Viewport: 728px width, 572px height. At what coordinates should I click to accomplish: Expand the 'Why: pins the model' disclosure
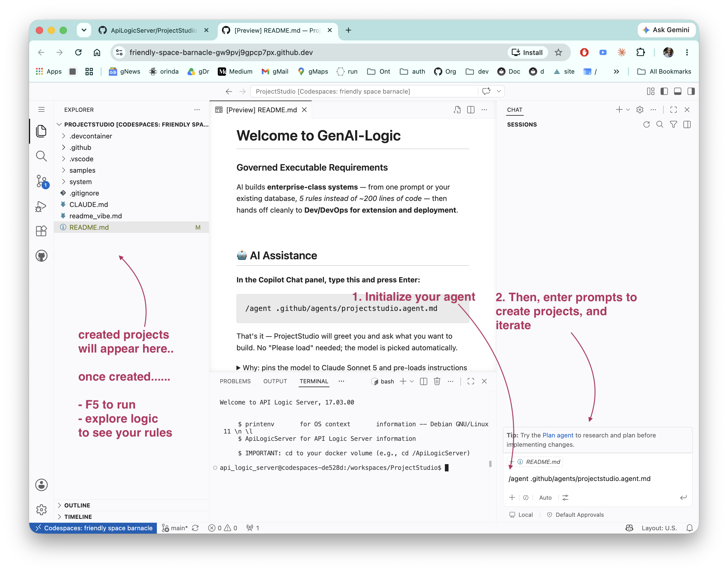pos(352,367)
